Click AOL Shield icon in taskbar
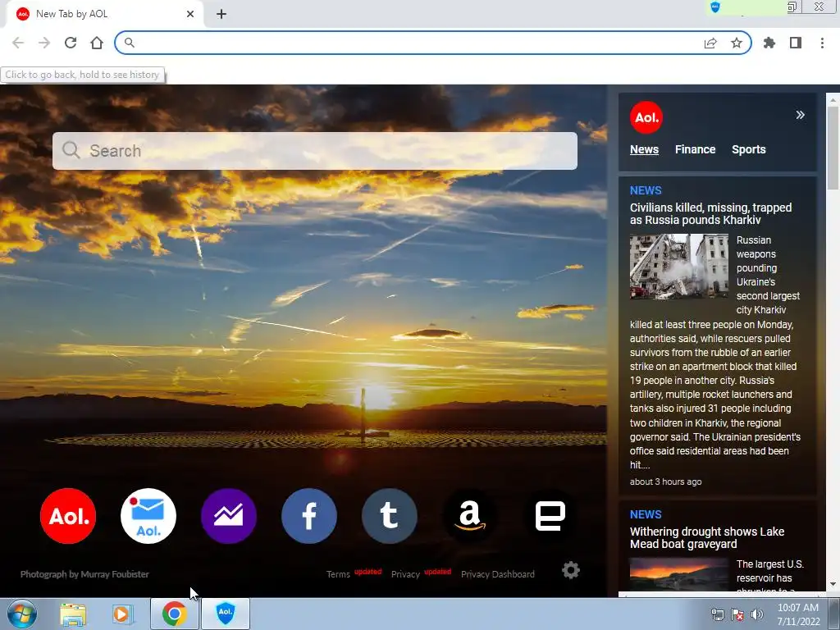The height and width of the screenshot is (630, 840). coord(226,614)
